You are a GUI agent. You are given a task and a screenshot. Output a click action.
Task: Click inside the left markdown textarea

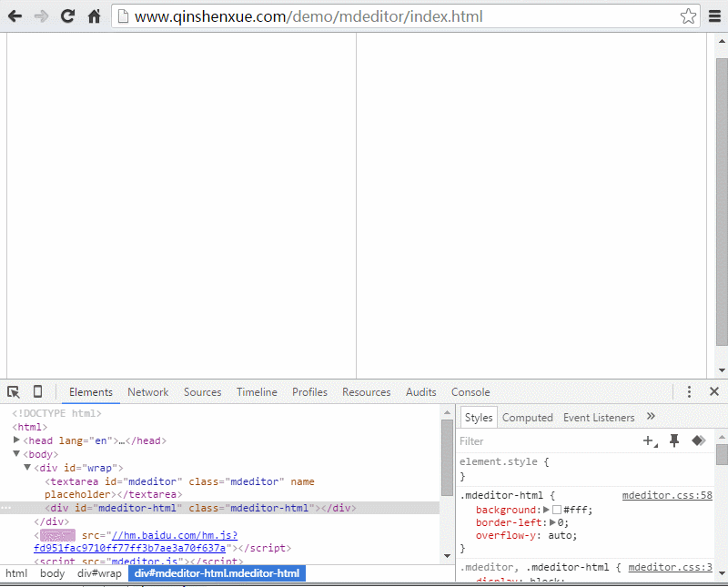[x=181, y=206]
